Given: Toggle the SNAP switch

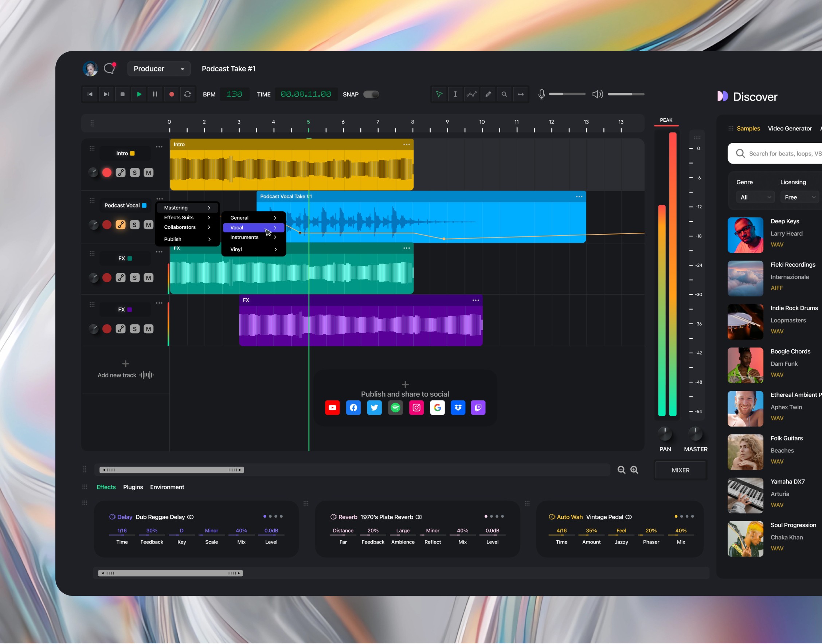Looking at the screenshot, I should (x=371, y=94).
